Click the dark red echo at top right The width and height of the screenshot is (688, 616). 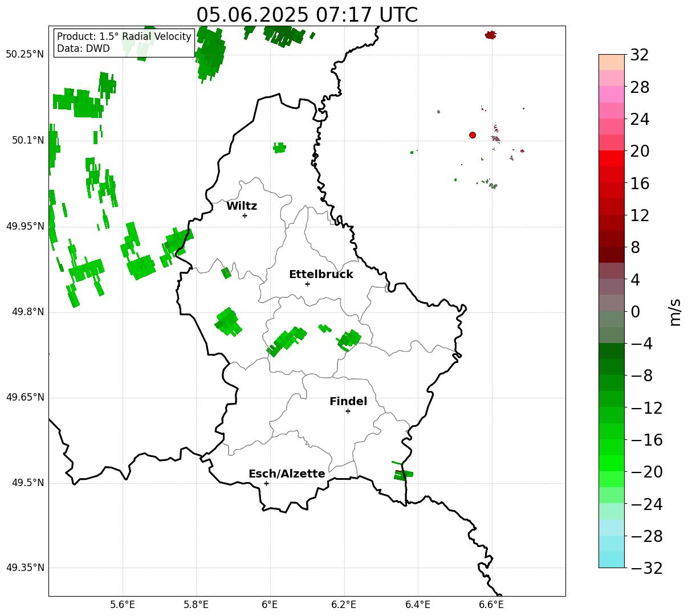click(490, 35)
